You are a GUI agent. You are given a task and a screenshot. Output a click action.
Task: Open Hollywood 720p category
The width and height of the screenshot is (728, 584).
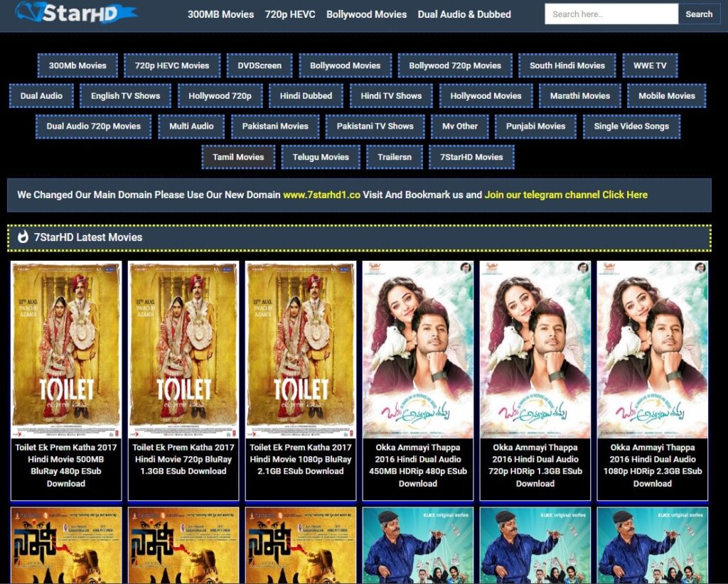(220, 95)
